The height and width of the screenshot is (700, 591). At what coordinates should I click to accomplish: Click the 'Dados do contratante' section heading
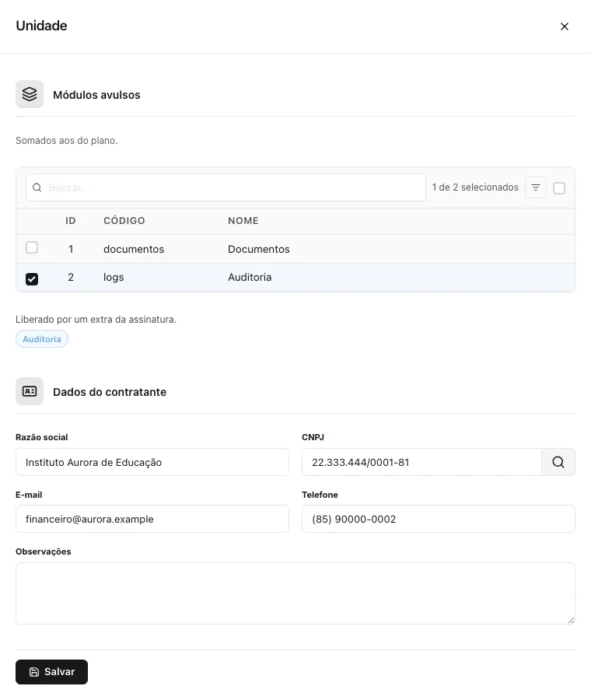(x=110, y=392)
